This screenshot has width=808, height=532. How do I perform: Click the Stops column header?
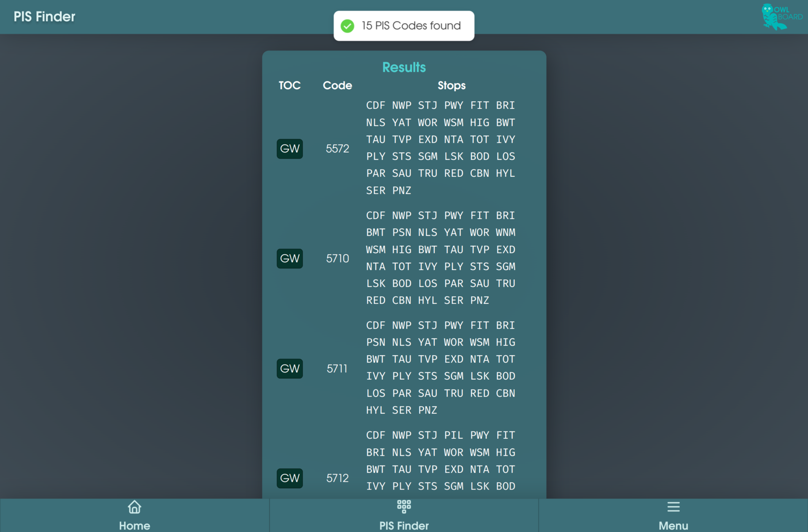click(x=451, y=86)
